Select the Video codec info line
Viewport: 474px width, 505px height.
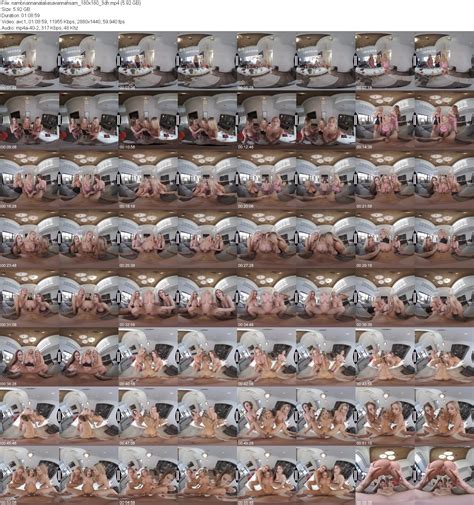pos(63,22)
